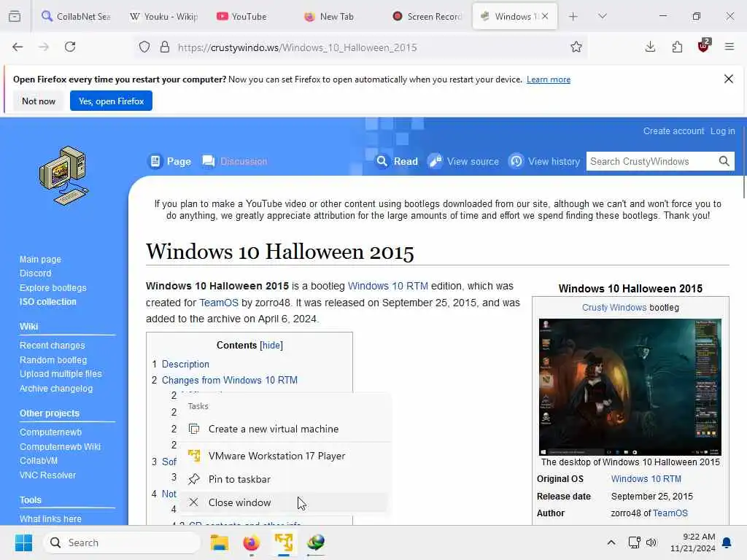Go back to the previous page
This screenshot has width=747, height=560.
coord(18,47)
